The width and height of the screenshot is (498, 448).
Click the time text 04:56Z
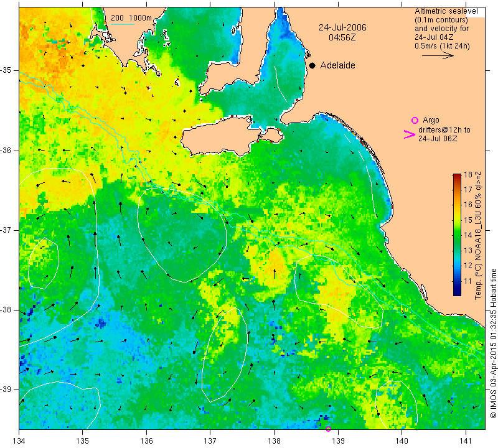point(342,37)
